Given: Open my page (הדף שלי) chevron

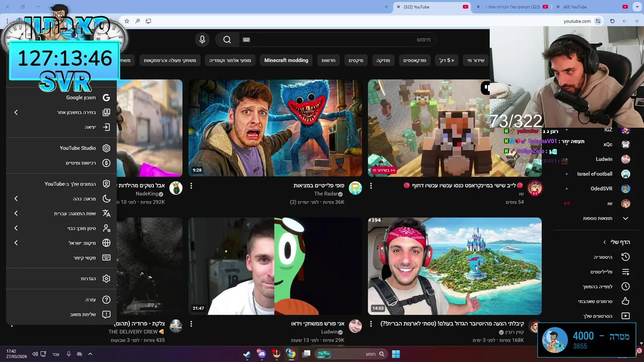Looking at the screenshot, I should [x=605, y=242].
